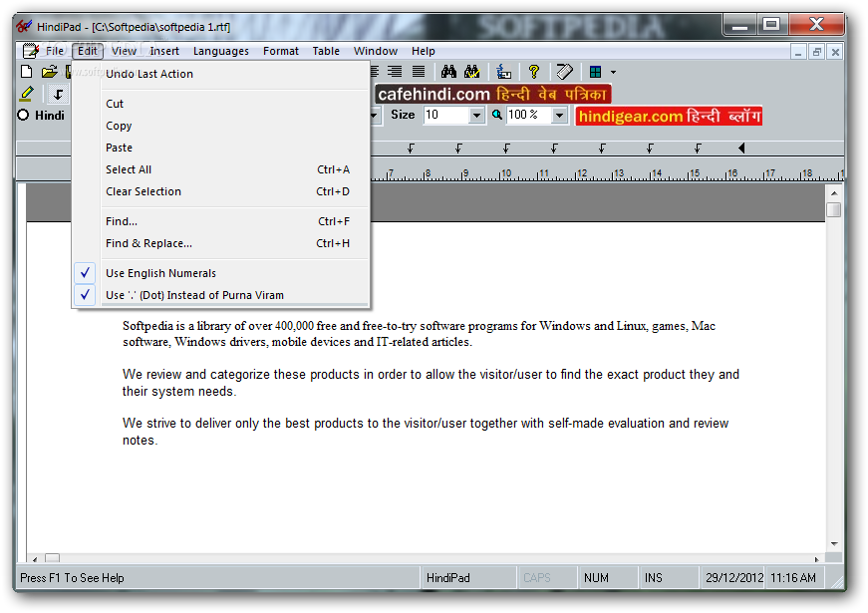Open the Help menu
This screenshot has height=613, width=868.
coord(423,51)
